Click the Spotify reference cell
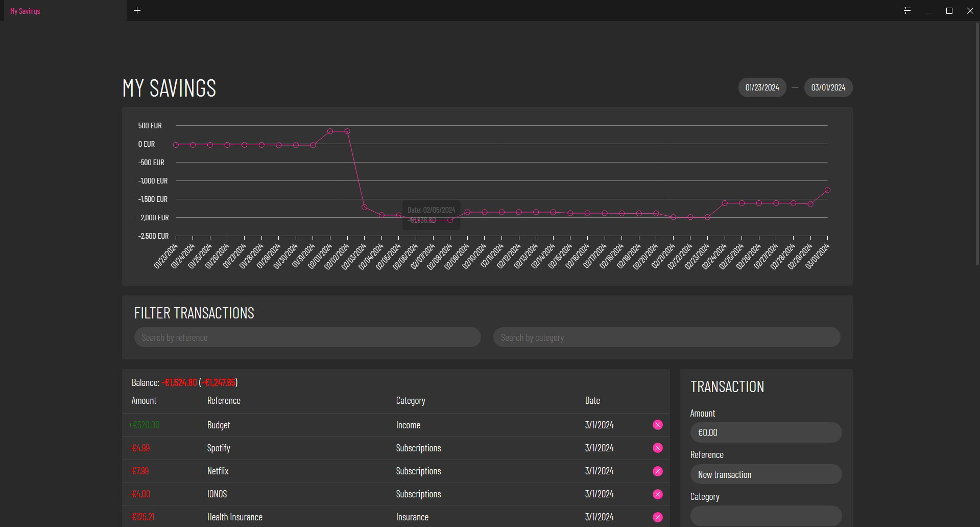The width and height of the screenshot is (980, 527). click(x=219, y=448)
